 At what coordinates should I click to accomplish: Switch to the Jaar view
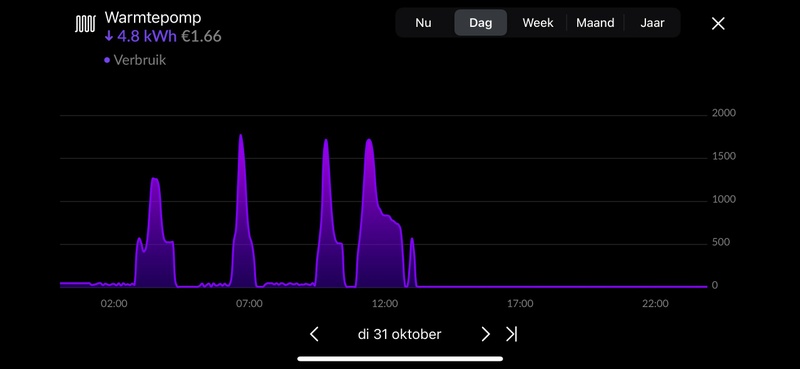[652, 23]
